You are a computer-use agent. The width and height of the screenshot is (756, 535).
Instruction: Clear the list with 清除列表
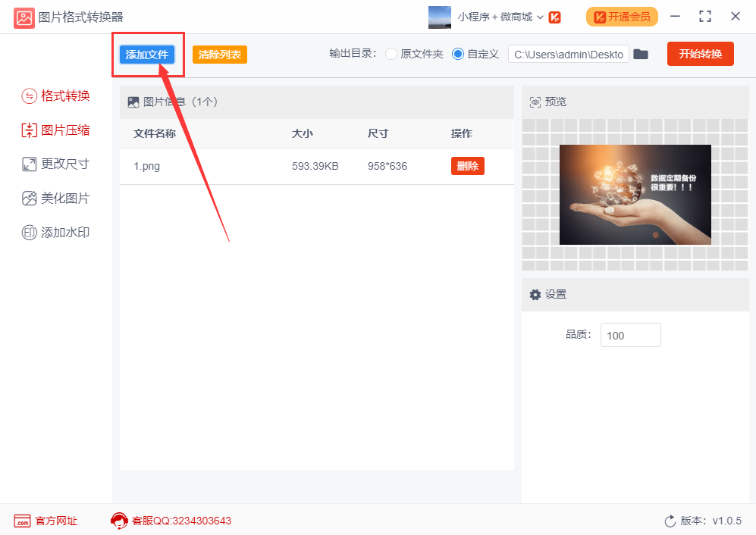tap(220, 55)
